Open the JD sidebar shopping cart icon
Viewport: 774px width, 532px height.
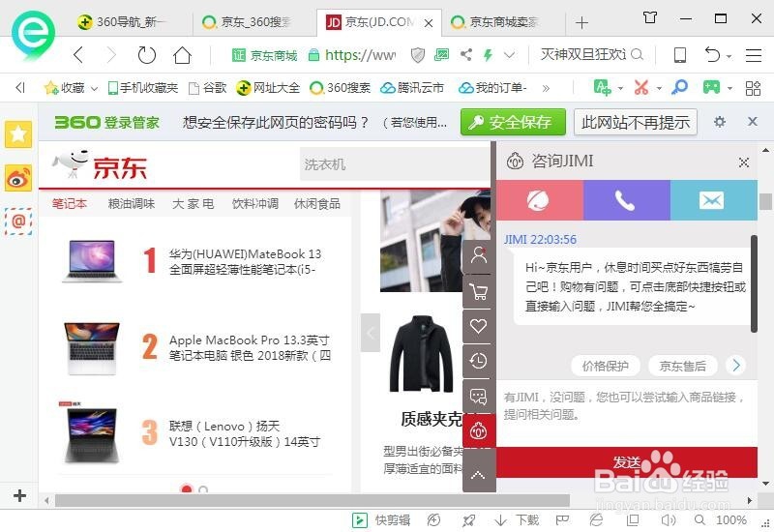pyautogui.click(x=478, y=291)
